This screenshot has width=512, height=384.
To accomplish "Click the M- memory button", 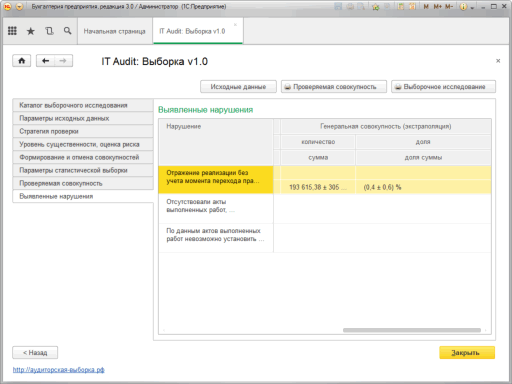I will coord(449,6).
